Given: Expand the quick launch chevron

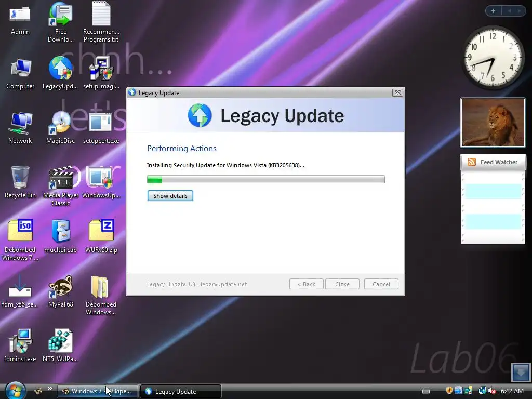Looking at the screenshot, I should click(x=50, y=389).
